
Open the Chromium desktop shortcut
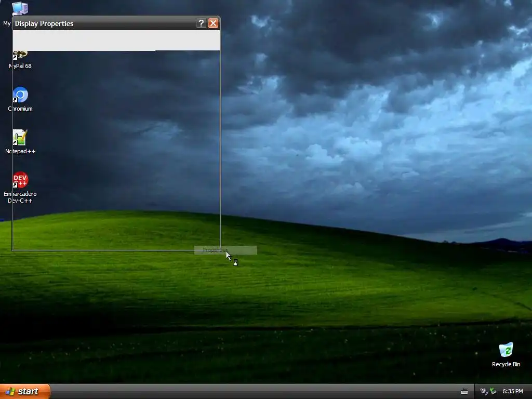(x=20, y=95)
